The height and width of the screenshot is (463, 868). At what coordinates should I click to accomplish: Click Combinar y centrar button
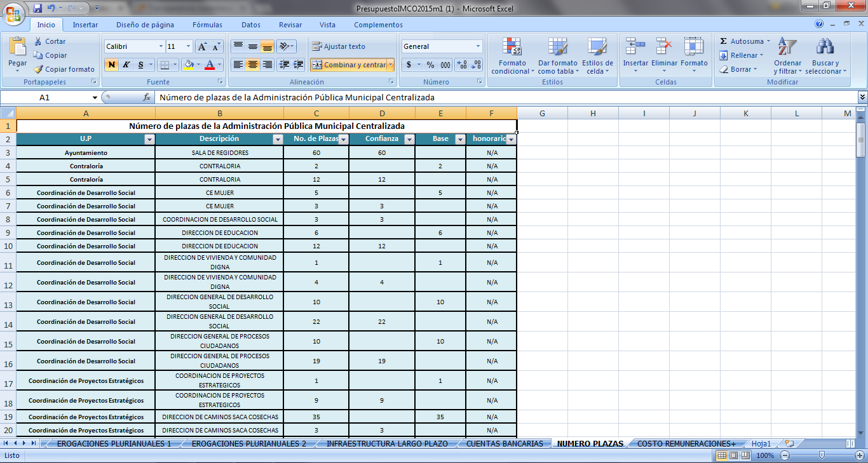(348, 65)
